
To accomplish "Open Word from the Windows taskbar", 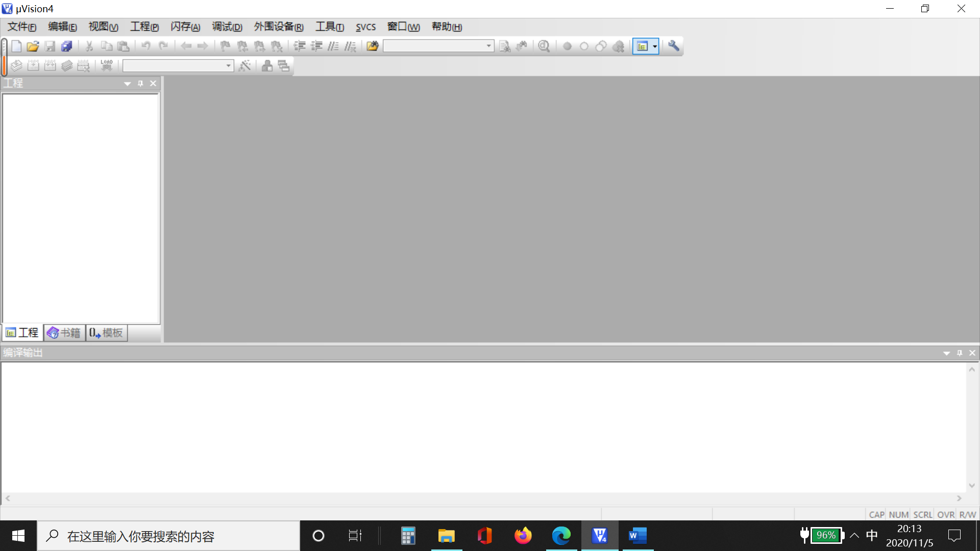I will [x=637, y=536].
